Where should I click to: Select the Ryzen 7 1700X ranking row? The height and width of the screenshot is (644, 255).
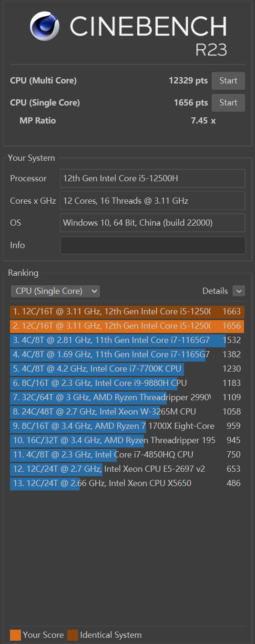127,426
